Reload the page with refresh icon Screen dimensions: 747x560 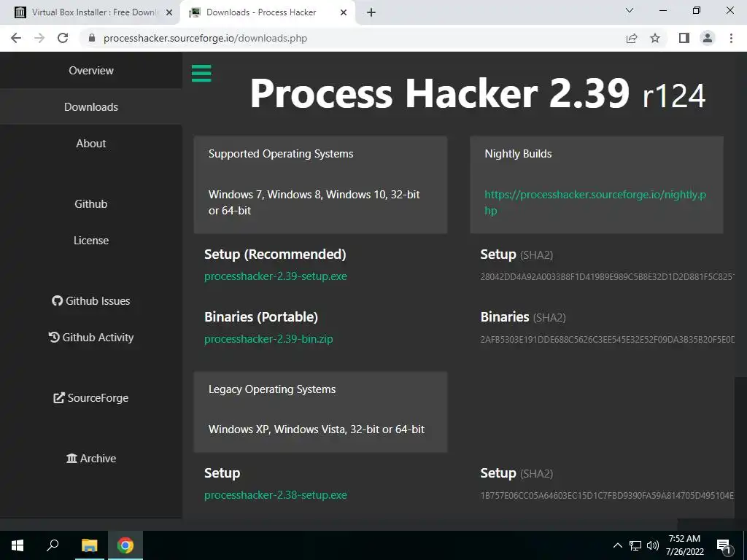(63, 38)
